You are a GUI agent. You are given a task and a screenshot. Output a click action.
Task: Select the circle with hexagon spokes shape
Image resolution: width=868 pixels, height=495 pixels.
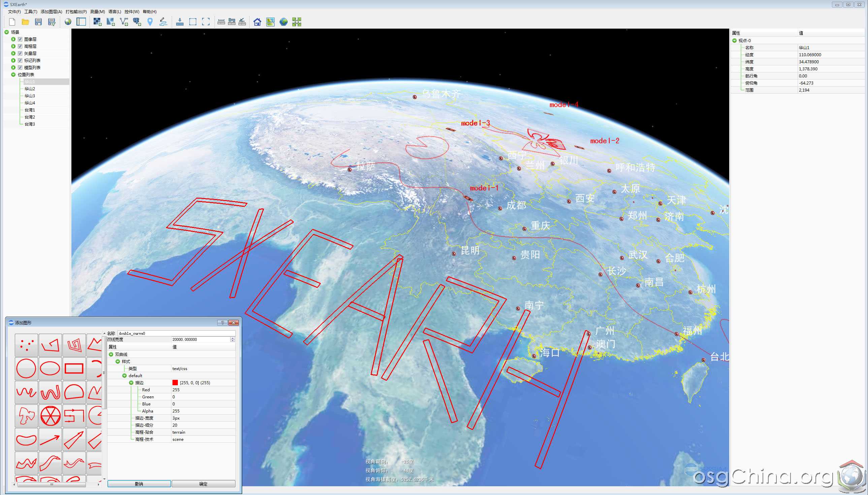tap(50, 416)
